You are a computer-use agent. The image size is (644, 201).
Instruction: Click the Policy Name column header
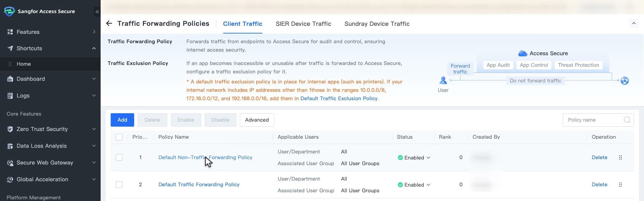pos(173,137)
